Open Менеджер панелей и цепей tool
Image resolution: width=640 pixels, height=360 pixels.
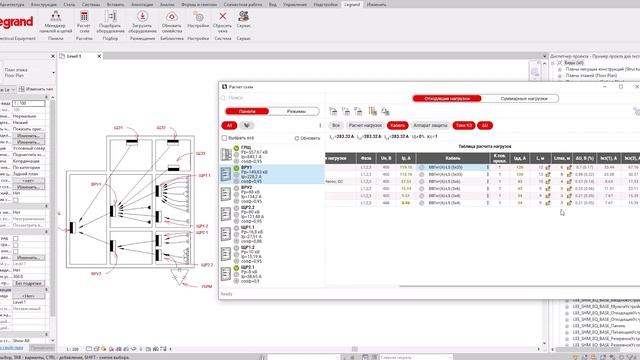pos(56,22)
